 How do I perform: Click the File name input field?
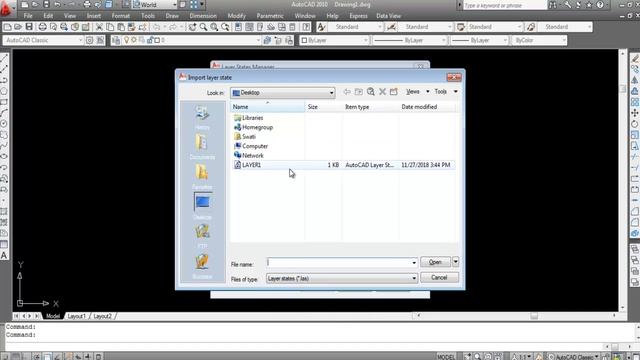tap(338, 262)
